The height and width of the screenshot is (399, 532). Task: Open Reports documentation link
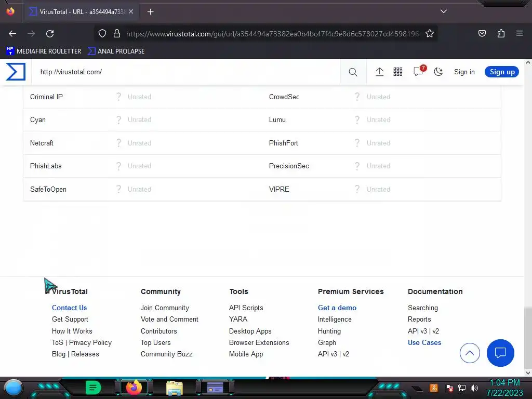pos(419,320)
